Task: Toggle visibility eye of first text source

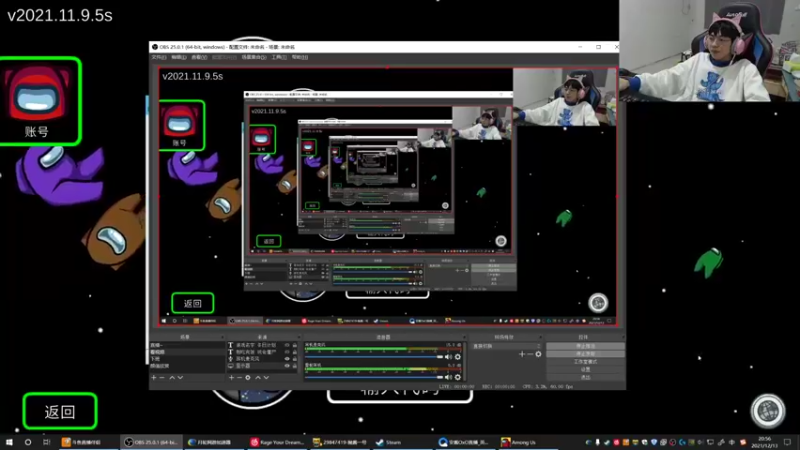Action: 287,345
